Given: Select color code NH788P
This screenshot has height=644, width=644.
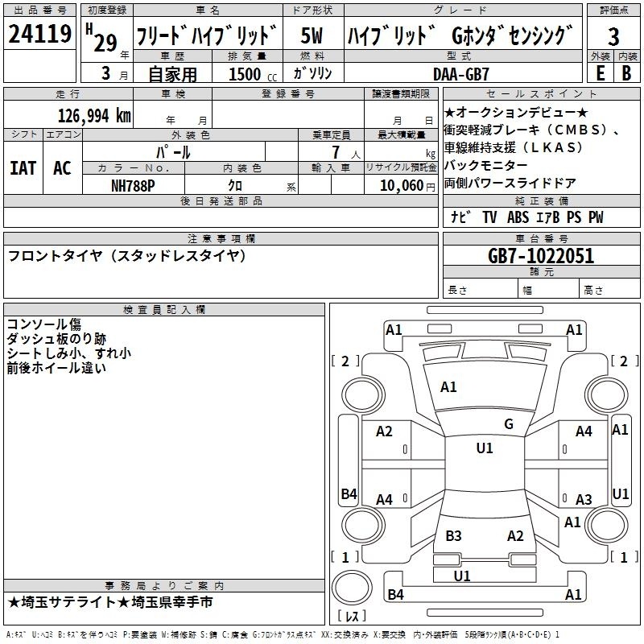Looking at the screenshot, I should (134, 185).
